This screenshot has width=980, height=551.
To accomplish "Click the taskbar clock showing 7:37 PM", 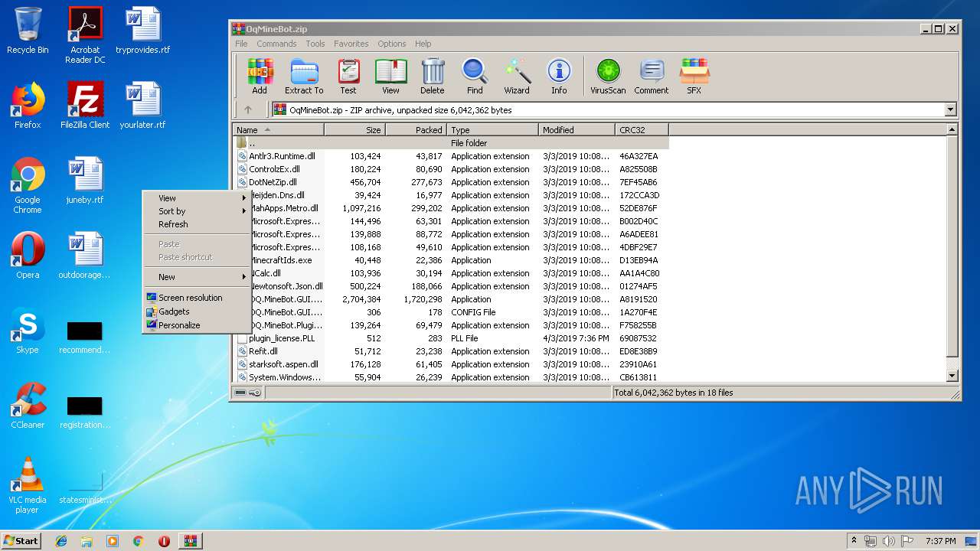I will pyautogui.click(x=941, y=541).
